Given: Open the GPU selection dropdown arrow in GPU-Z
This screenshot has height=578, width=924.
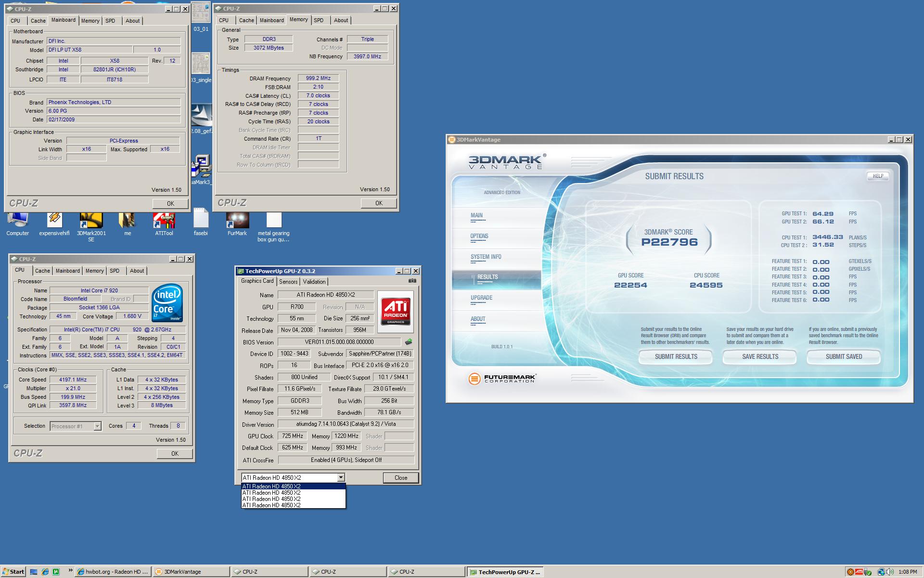Looking at the screenshot, I should [x=341, y=477].
